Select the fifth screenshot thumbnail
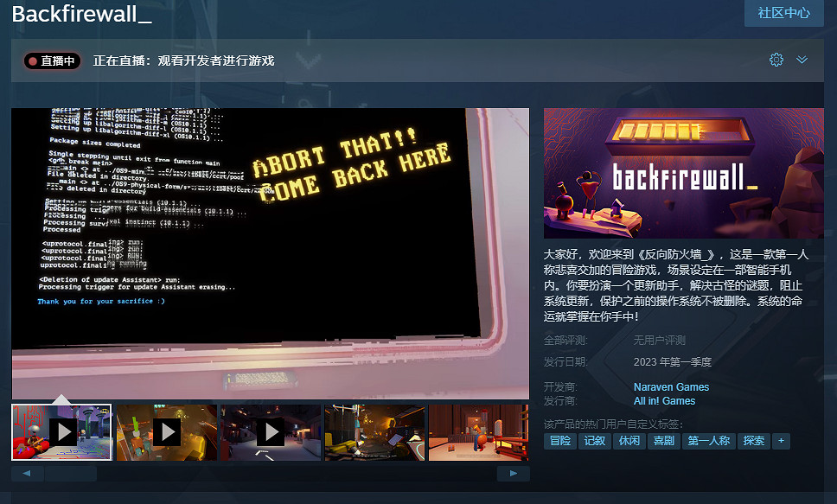This screenshot has height=504, width=837. [478, 431]
